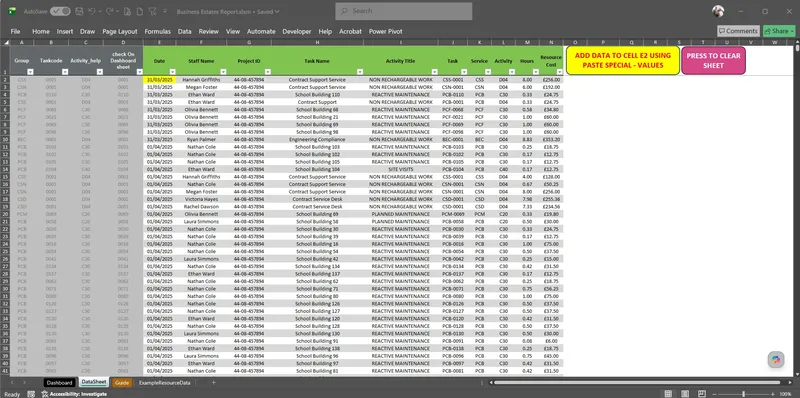Switch to Normal view icon
The width and height of the screenshot is (800, 398).
[668, 394]
